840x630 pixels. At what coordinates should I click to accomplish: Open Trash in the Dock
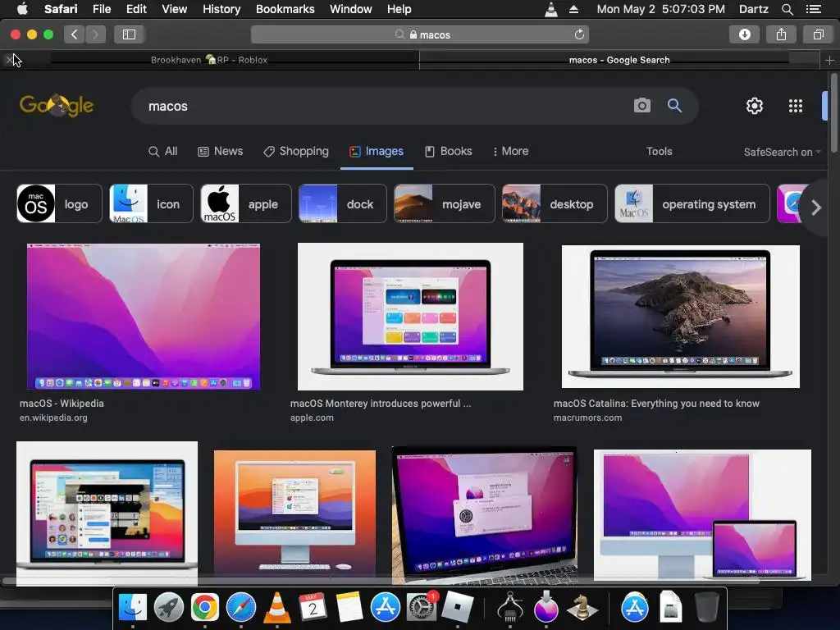pyautogui.click(x=706, y=608)
